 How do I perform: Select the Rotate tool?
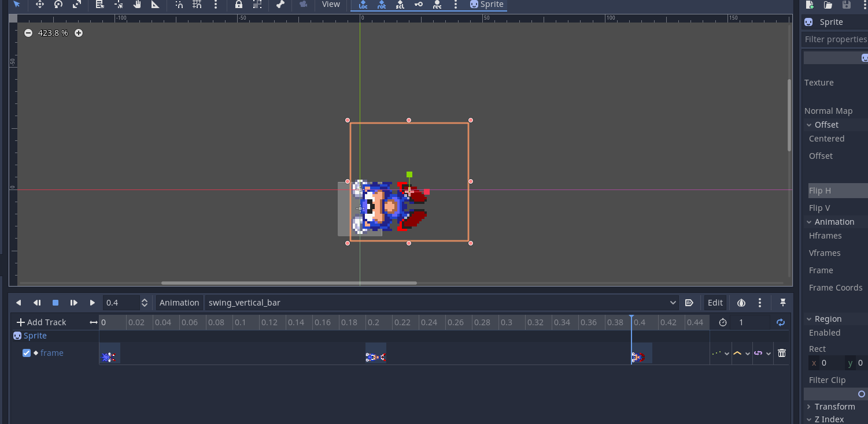(58, 5)
